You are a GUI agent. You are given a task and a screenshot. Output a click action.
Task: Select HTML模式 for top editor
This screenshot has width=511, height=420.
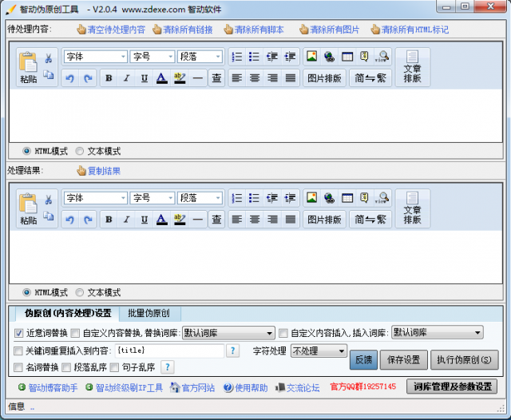pos(26,151)
